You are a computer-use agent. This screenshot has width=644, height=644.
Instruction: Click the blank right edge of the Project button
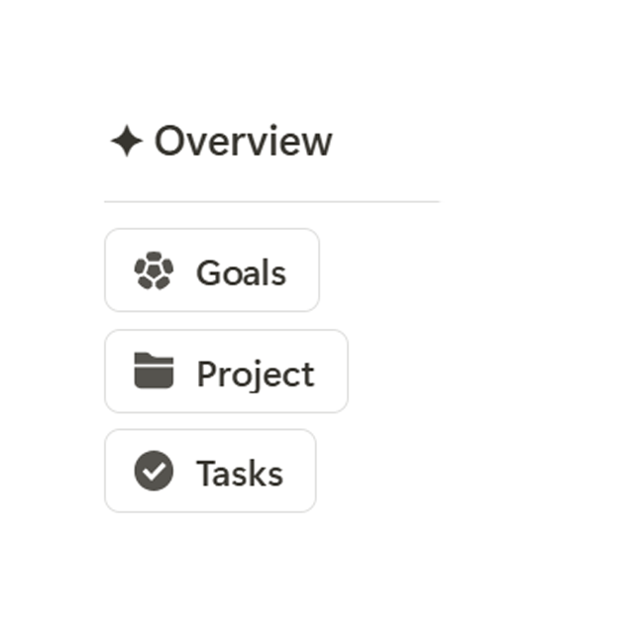point(332,371)
